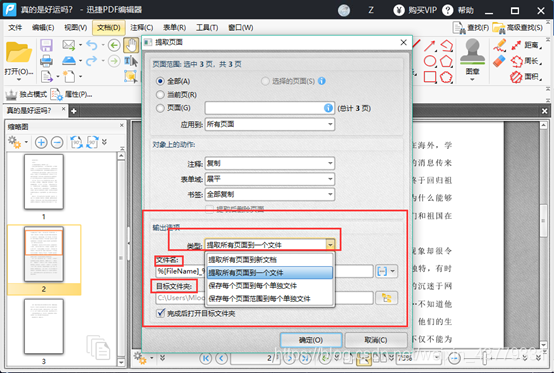Go to previous view green arrow
This screenshot has height=373, width=554.
tap(114, 45)
